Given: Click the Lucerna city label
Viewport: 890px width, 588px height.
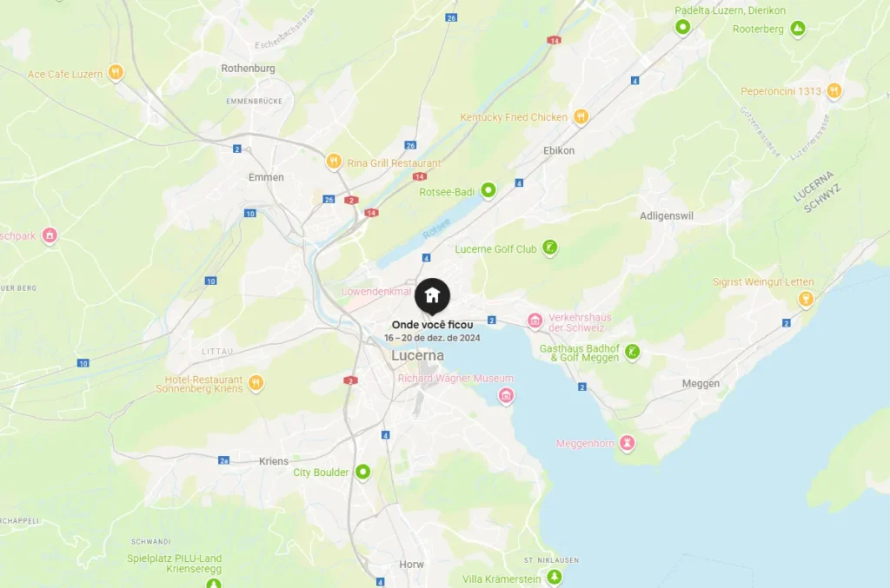Looking at the screenshot, I should pos(418,355).
